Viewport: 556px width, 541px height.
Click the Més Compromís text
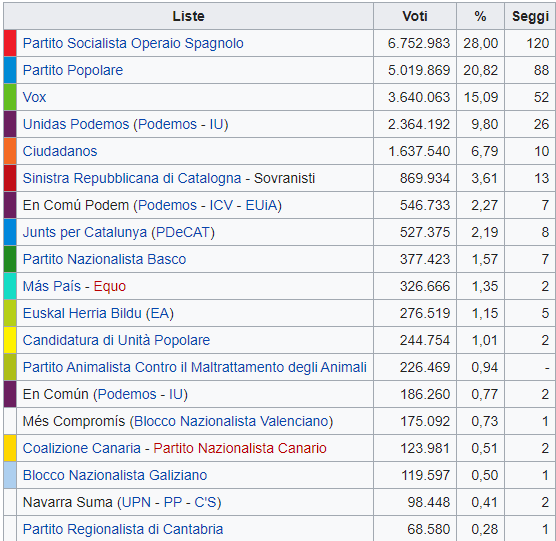point(74,421)
